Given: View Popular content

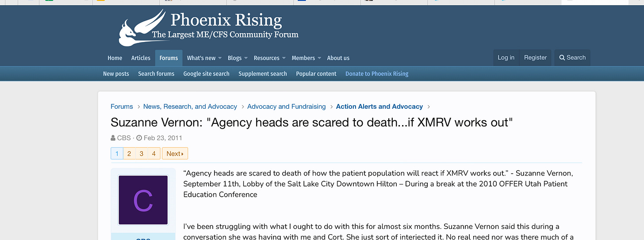Looking at the screenshot, I should (316, 74).
